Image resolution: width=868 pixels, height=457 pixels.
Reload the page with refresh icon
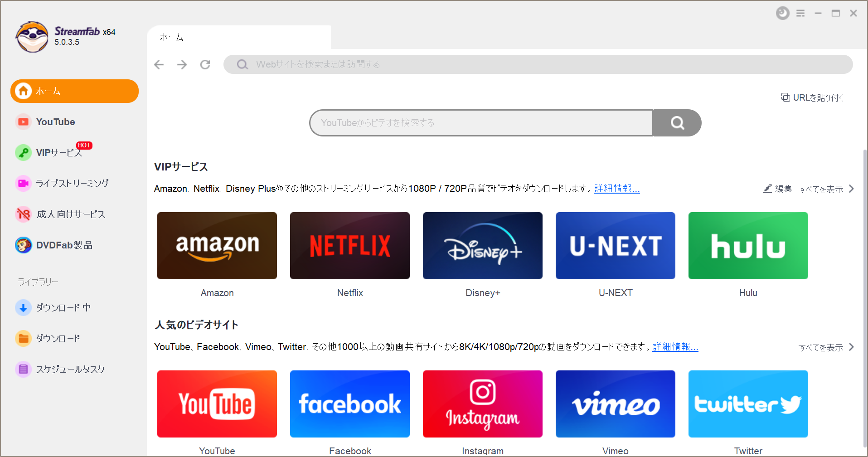(x=205, y=64)
